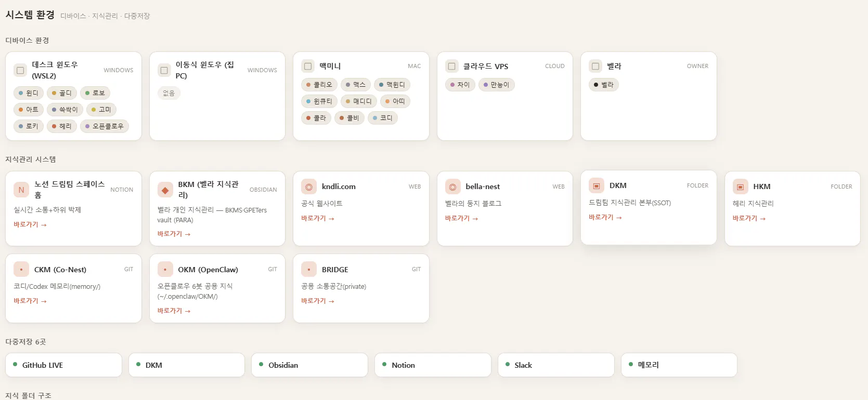The width and height of the screenshot is (868, 400).
Task: Click the 지식 폴더 구조 section heading
Action: coord(29,396)
